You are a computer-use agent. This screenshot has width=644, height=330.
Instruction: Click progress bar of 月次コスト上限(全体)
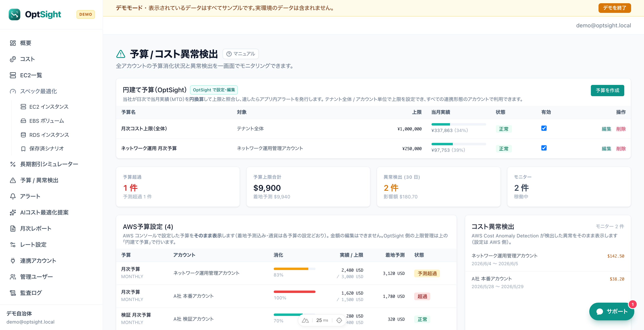(458, 124)
